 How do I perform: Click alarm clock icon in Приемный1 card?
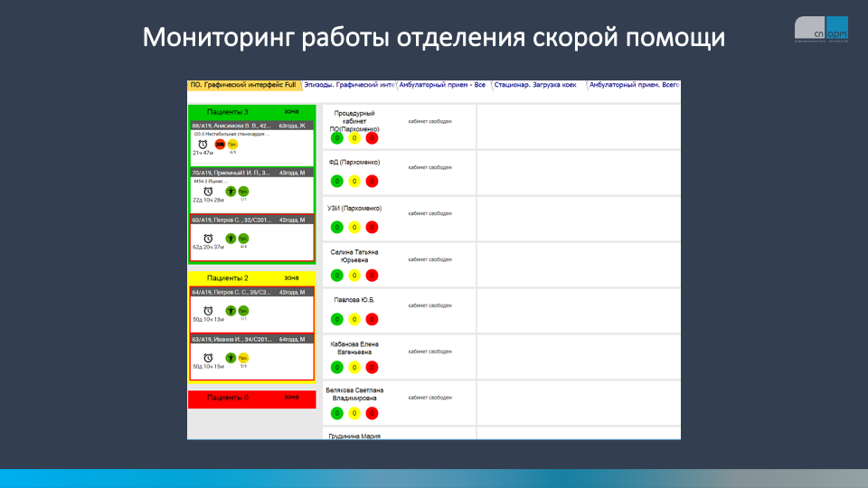[208, 192]
